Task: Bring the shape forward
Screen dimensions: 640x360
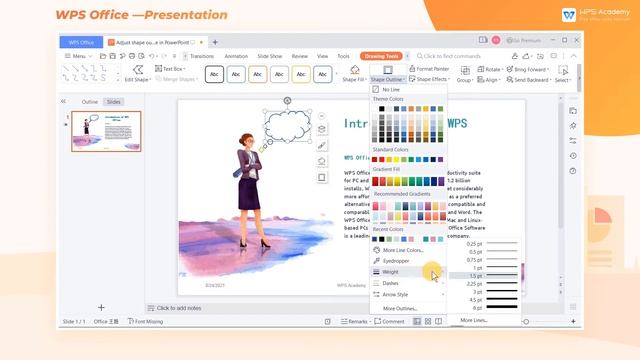Action: pos(528,69)
